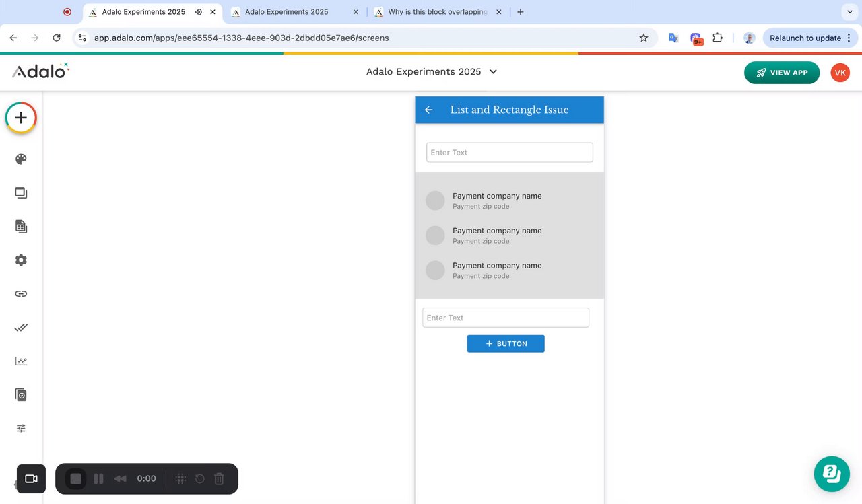Click the top Enter Text input
This screenshot has width=862, height=504.
tap(510, 153)
